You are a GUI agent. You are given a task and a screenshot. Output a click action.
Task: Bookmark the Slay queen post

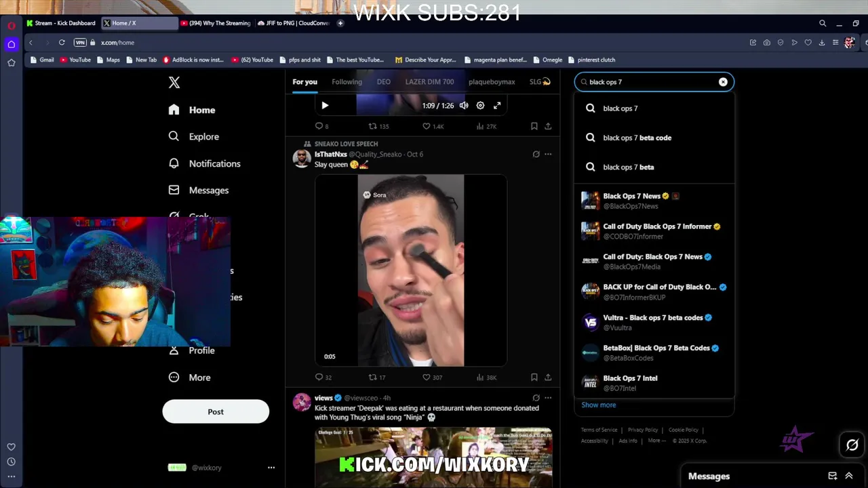coord(534,378)
